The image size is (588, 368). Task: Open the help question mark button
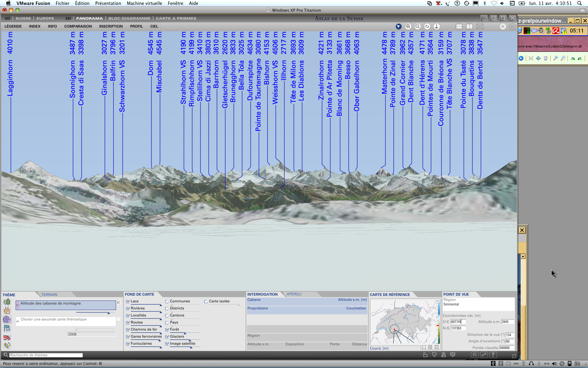(493, 355)
